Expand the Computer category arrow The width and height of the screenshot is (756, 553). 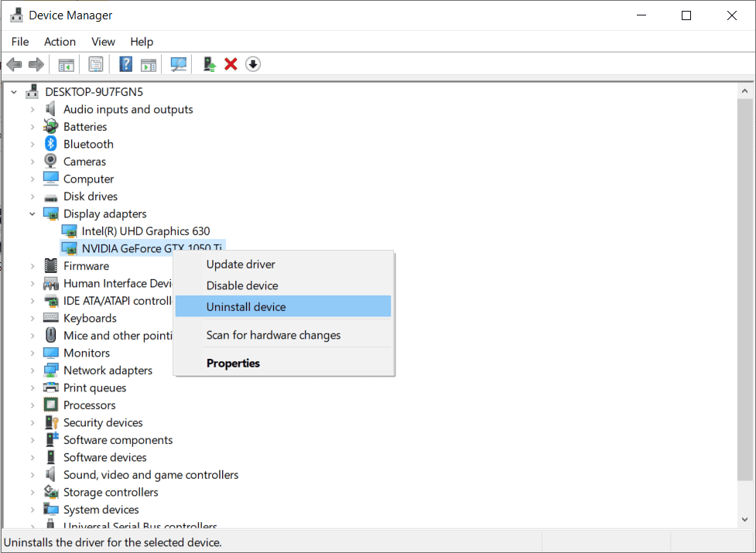32,179
